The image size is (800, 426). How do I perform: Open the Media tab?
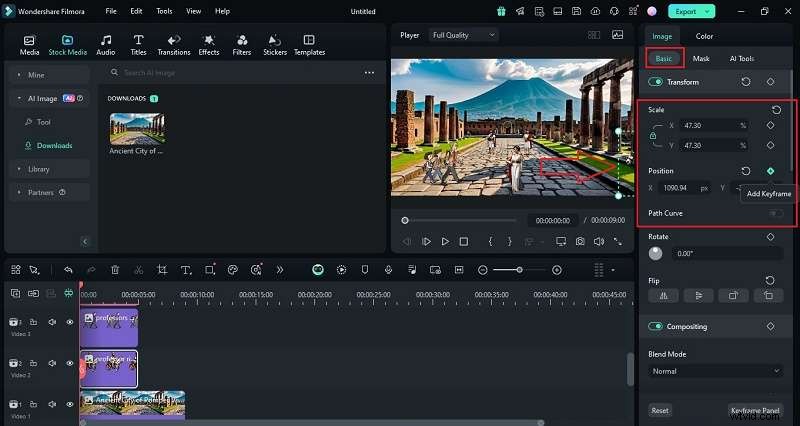tap(29, 45)
